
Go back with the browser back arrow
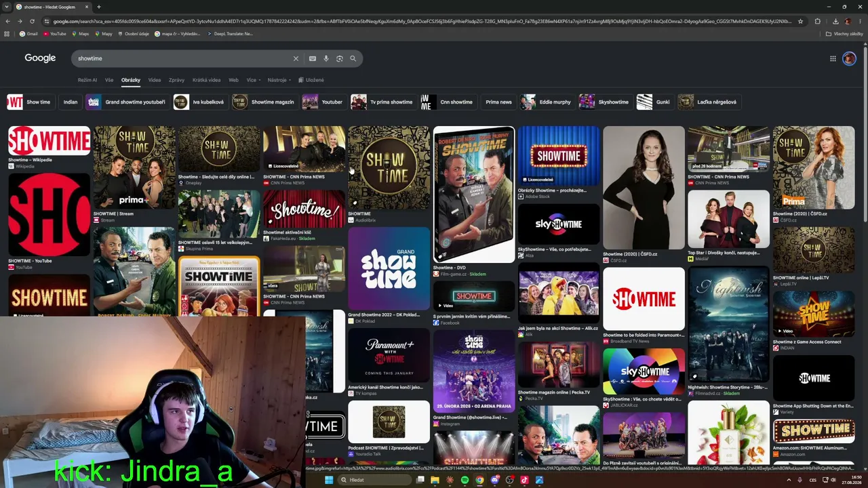point(7,21)
